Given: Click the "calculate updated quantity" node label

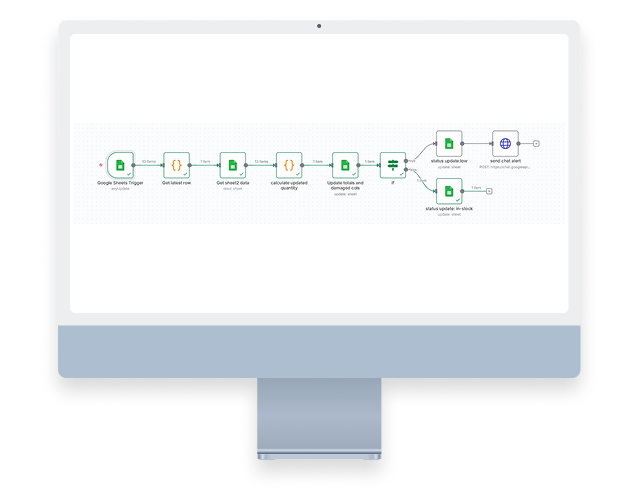Looking at the screenshot, I should [x=288, y=183].
